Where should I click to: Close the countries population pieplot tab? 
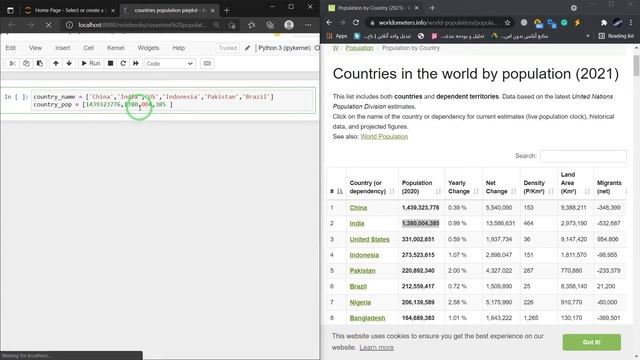pyautogui.click(x=213, y=11)
